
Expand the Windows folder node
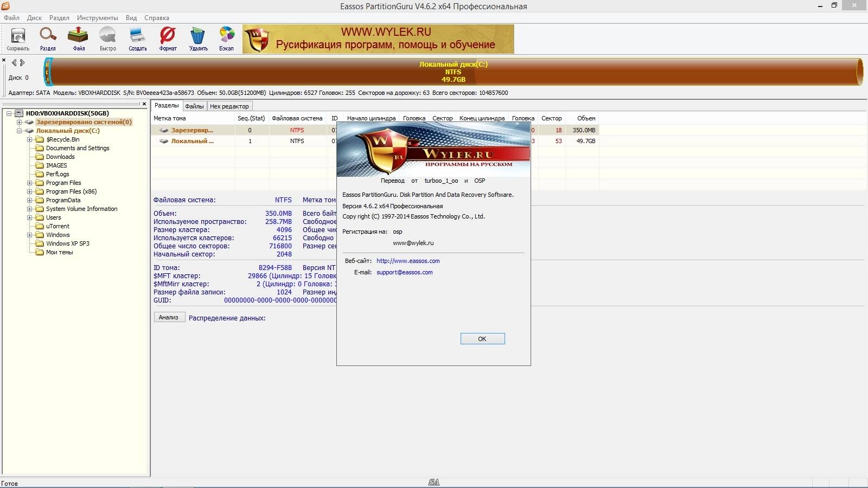click(x=29, y=235)
